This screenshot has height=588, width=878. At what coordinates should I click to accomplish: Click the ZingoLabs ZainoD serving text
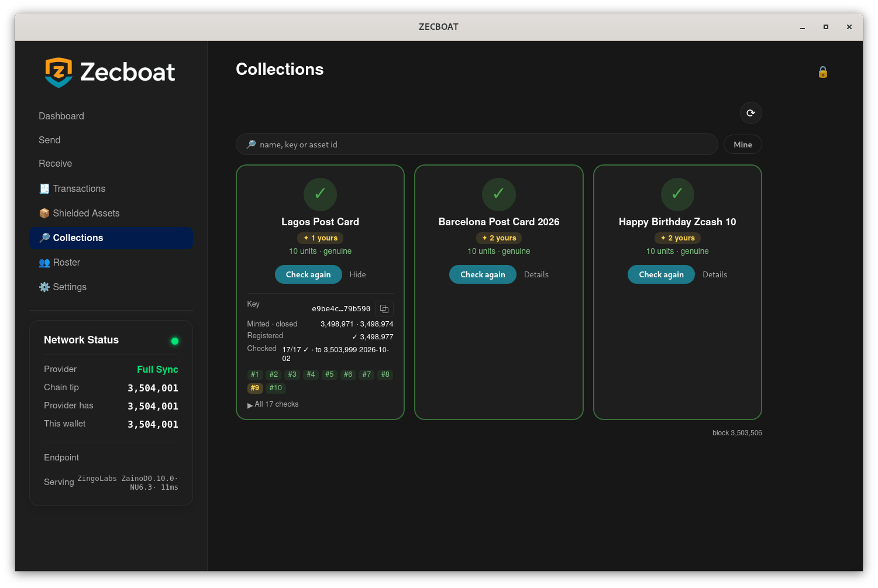[128, 483]
